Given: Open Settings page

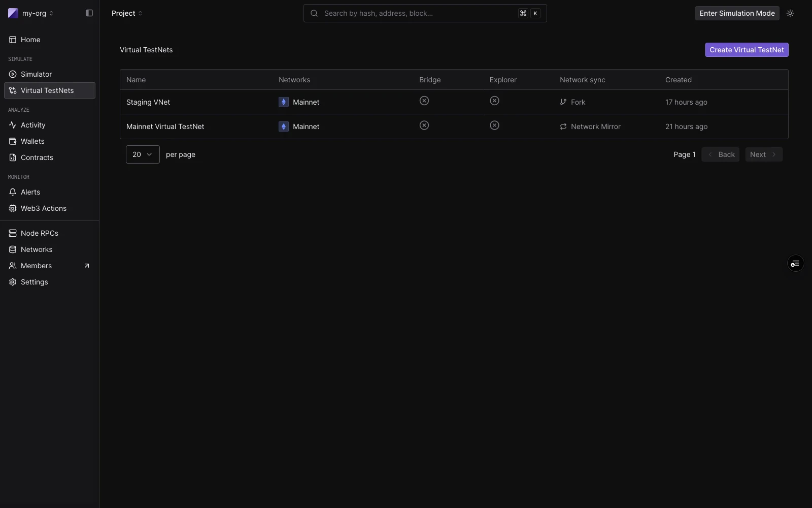Looking at the screenshot, I should (x=50, y=282).
